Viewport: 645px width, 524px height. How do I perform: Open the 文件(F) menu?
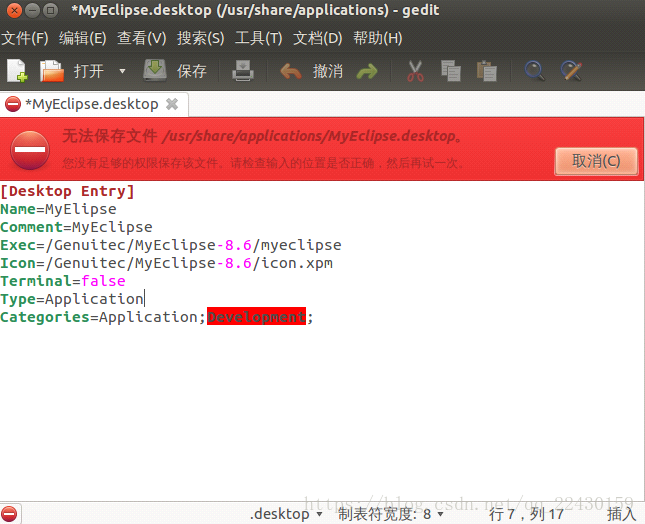pos(25,38)
